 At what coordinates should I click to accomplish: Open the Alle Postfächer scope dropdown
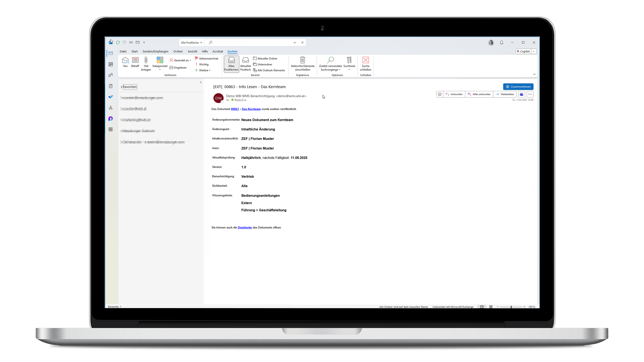(x=191, y=42)
